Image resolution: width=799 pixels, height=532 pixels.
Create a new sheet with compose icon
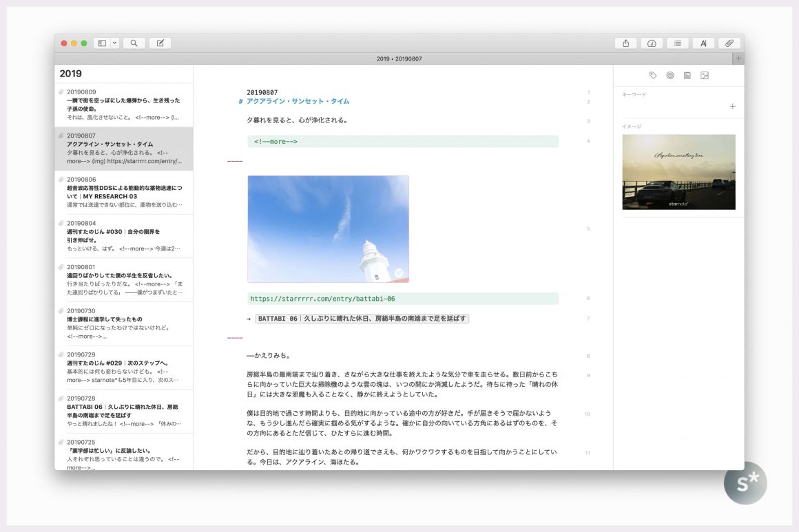coord(160,43)
